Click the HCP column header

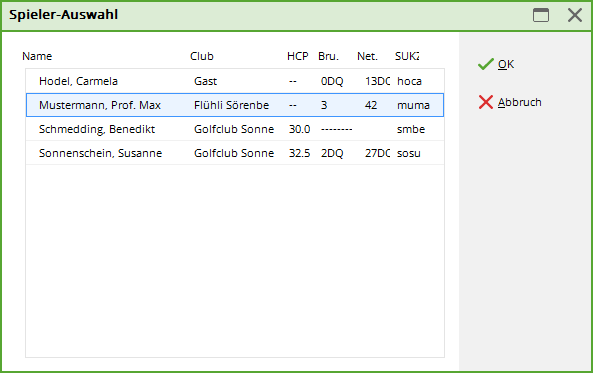coord(297,56)
